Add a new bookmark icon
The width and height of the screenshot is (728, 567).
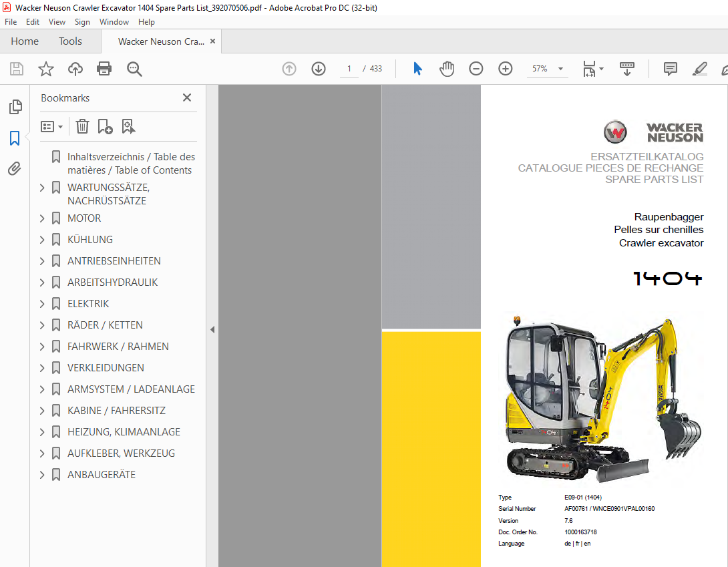pos(106,126)
